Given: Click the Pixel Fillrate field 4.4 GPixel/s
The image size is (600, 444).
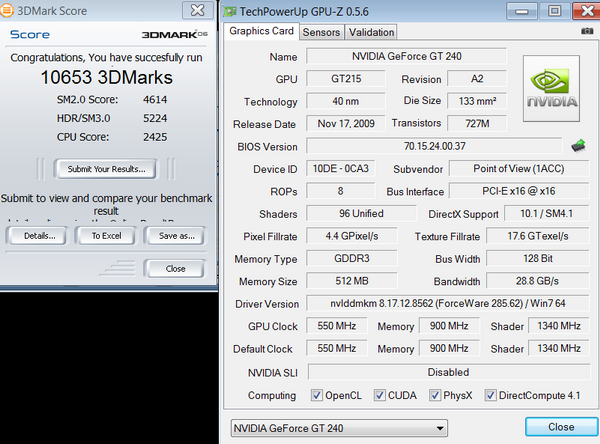Looking at the screenshot, I should coord(352,236).
